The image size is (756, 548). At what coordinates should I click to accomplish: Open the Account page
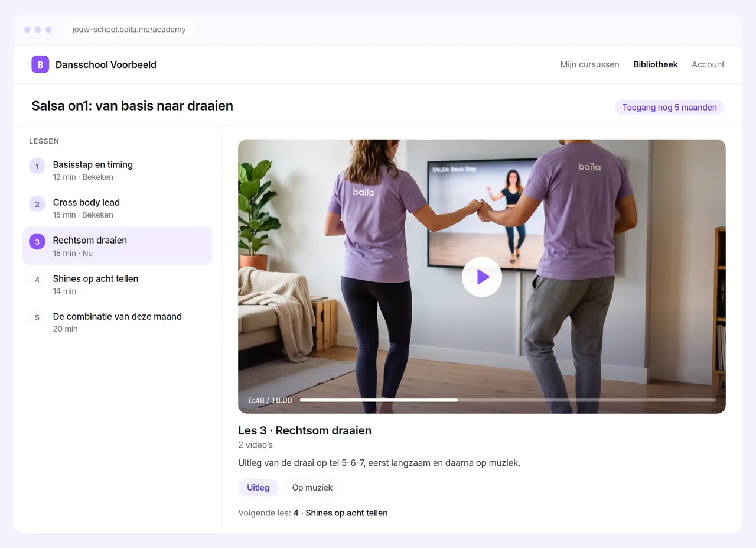[x=708, y=64]
